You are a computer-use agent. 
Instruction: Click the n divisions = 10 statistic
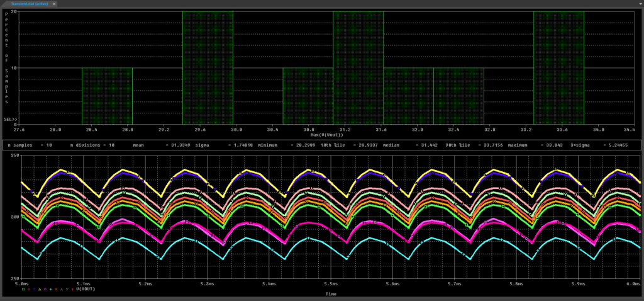[92, 145]
